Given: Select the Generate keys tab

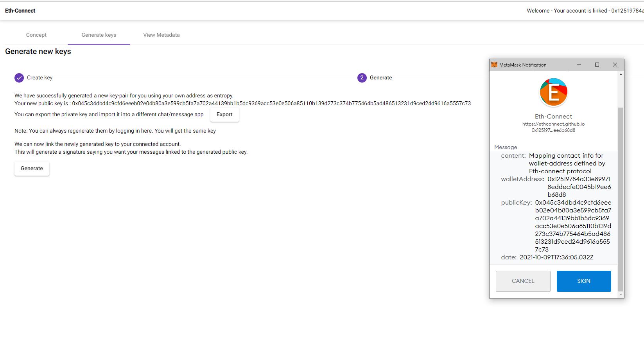Looking at the screenshot, I should [99, 35].
